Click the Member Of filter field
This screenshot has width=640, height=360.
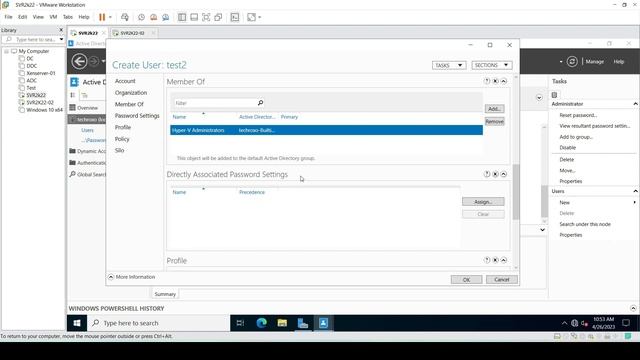(x=215, y=103)
